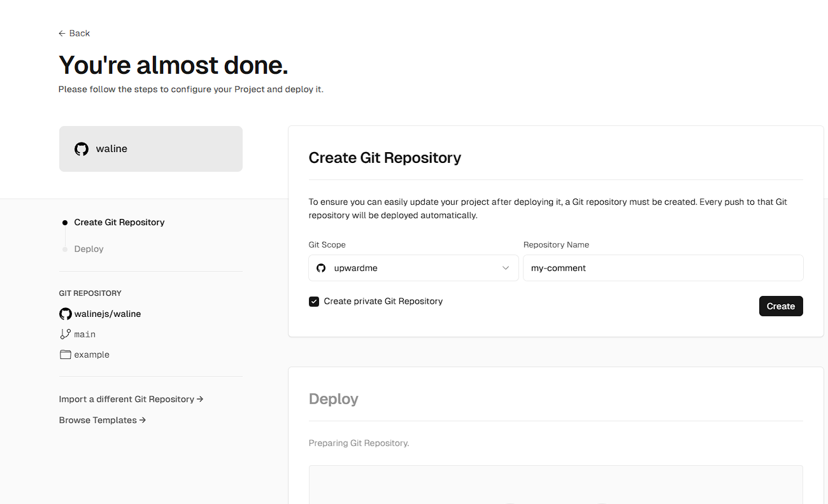Click the Create button
The width and height of the screenshot is (828, 504).
pos(781,306)
